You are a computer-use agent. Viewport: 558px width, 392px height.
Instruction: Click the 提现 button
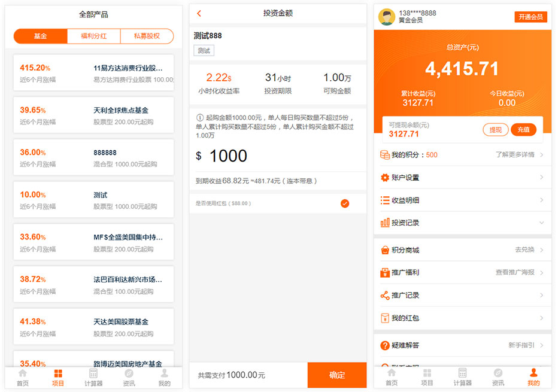496,130
